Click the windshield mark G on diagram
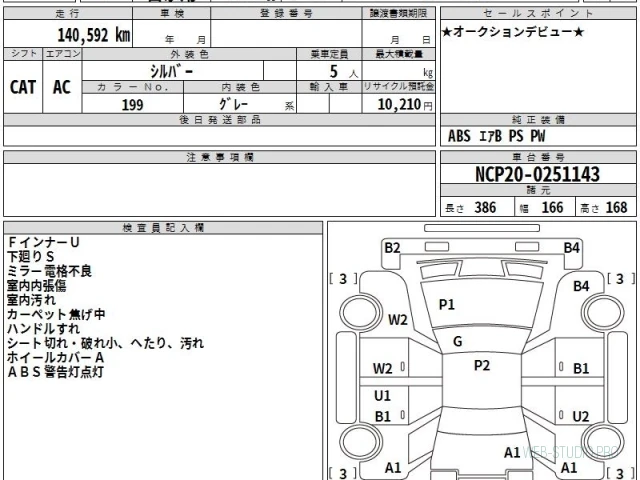This screenshot has width=640, height=480. (x=458, y=341)
